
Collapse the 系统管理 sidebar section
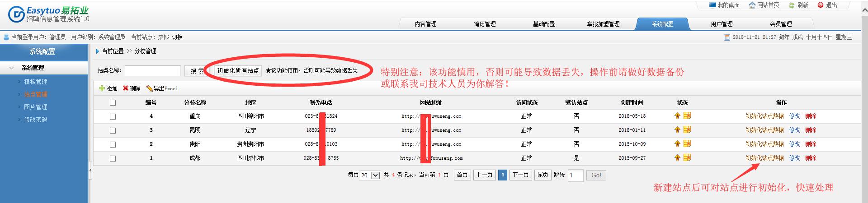[44, 68]
